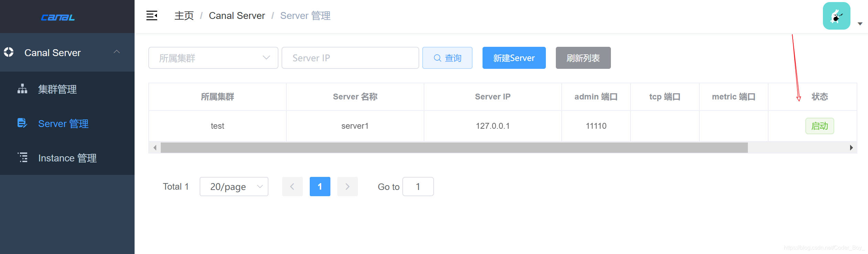The image size is (868, 254).
Task: Click the Instance 管理 list icon
Action: [x=22, y=158]
